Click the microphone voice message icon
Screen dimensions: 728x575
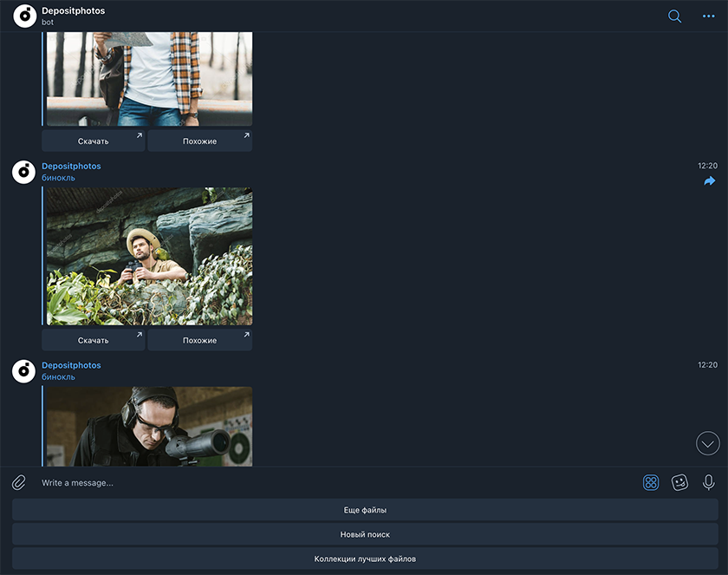click(x=708, y=482)
